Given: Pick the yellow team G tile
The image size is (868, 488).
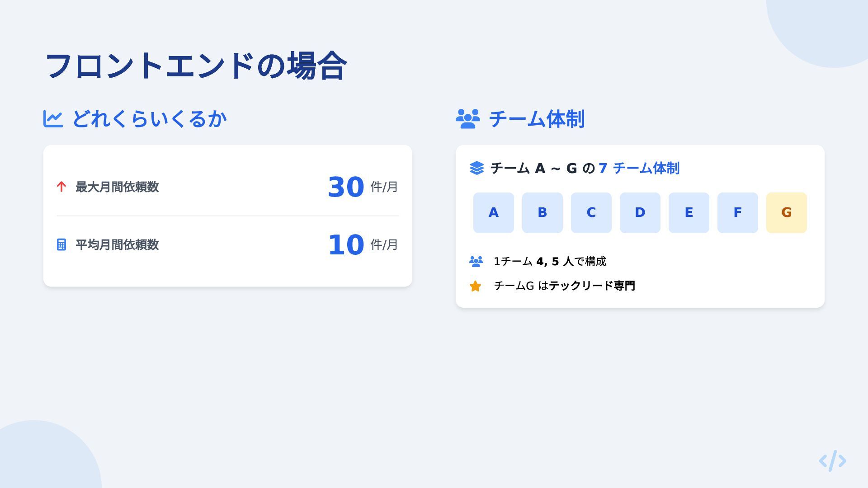Looking at the screenshot, I should (787, 213).
